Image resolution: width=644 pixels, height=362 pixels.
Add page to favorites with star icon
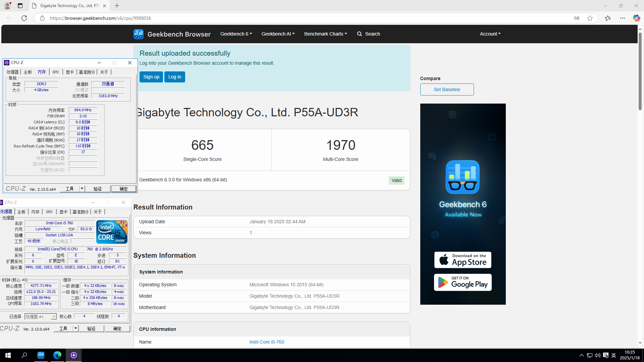(x=590, y=18)
